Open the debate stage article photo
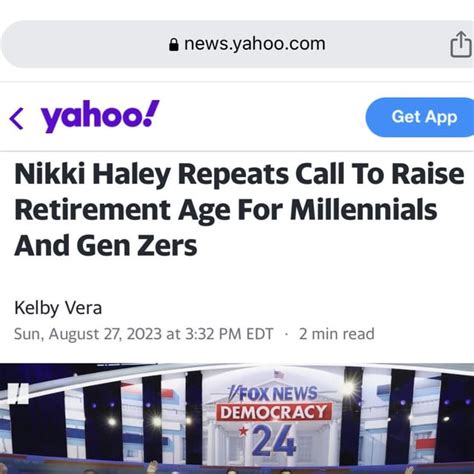 pos(237,419)
